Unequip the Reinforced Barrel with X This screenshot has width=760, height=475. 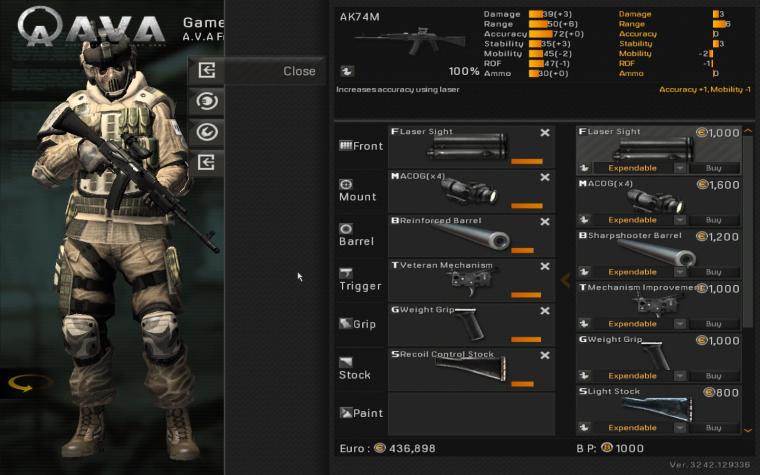[545, 222]
